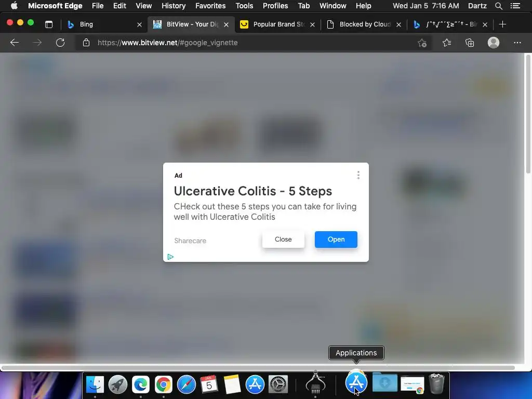Open the Ulcerative Colitis ad
Screen dimensions: 532x399
tap(336, 240)
